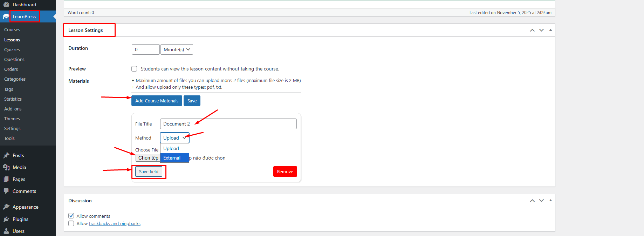The image size is (644, 236).
Task: Click the Pages icon in sidebar
Action: (6, 179)
